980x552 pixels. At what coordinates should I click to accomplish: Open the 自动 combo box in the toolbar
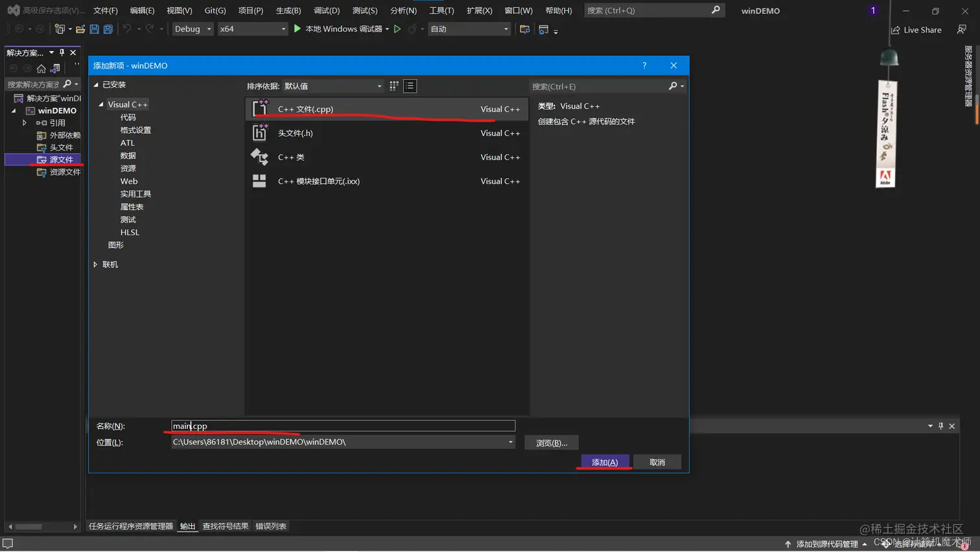click(x=470, y=29)
